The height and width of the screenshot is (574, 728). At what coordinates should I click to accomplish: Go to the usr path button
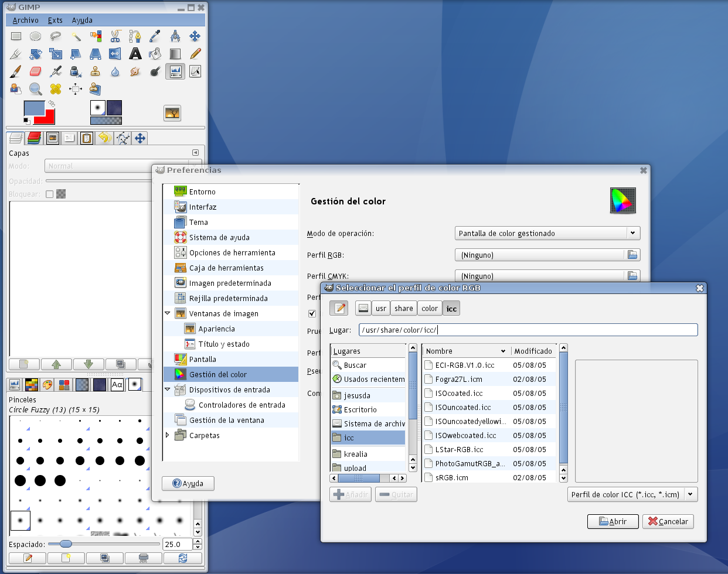(x=381, y=309)
